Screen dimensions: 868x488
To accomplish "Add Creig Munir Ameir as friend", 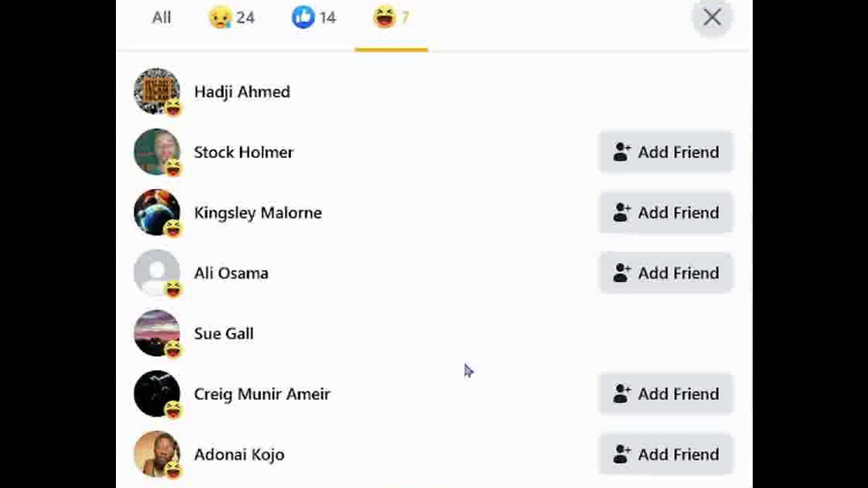I will click(666, 394).
